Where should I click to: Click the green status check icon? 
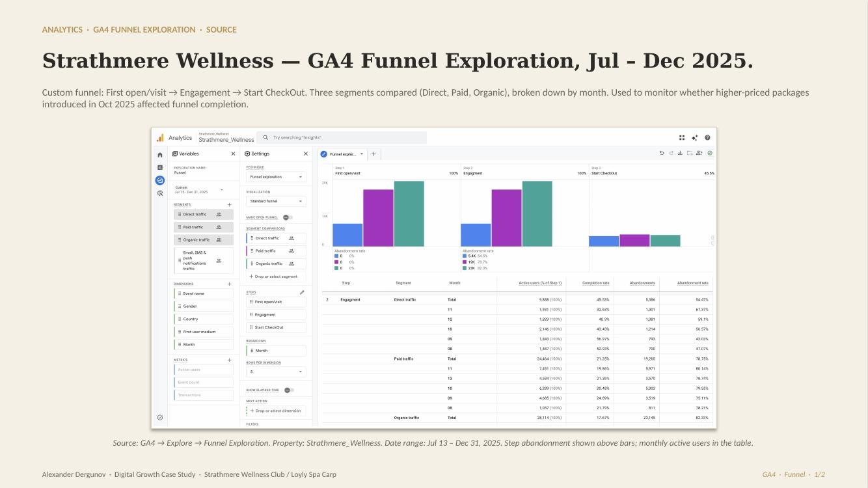coord(710,154)
